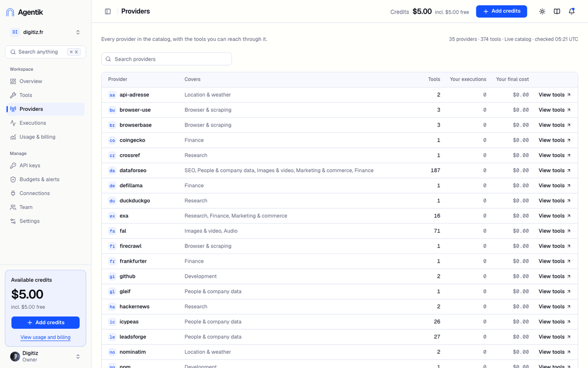Expand the digitiz.fr workspace switcher
The width and height of the screenshot is (588, 368).
[45, 32]
